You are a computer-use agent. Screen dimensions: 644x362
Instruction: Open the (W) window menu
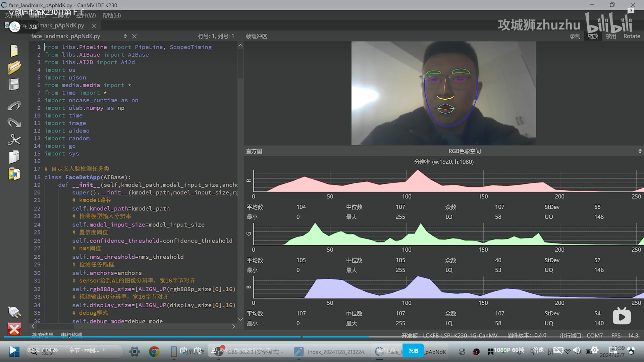tap(86, 15)
